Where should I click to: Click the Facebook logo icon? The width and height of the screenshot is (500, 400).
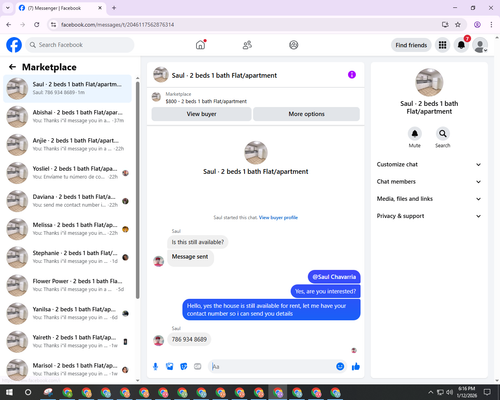click(x=14, y=45)
